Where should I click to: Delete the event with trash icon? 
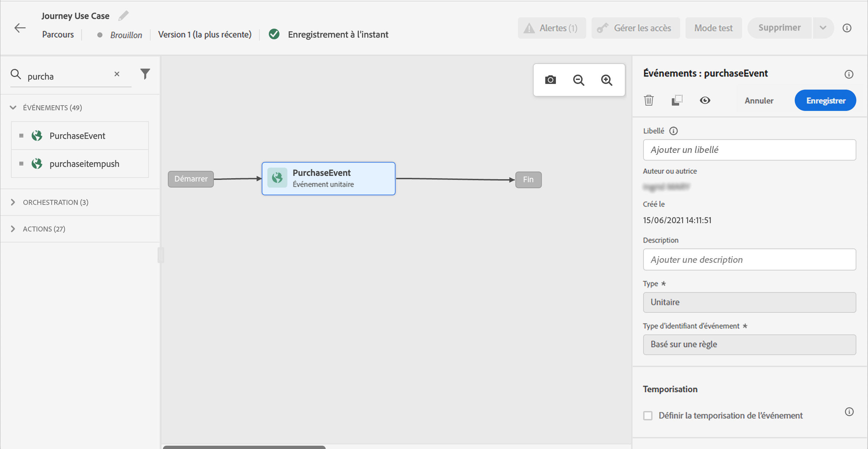[649, 101]
